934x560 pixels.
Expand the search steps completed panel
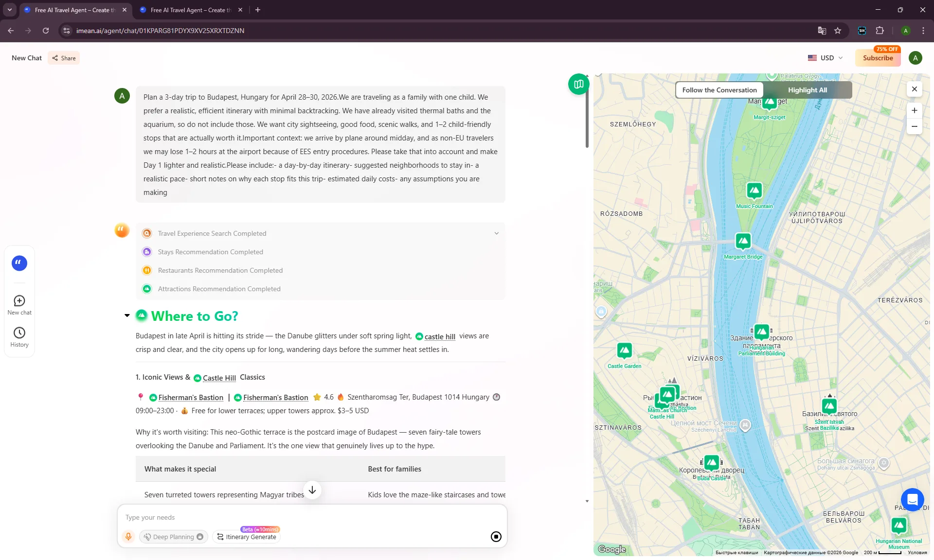pos(497,233)
